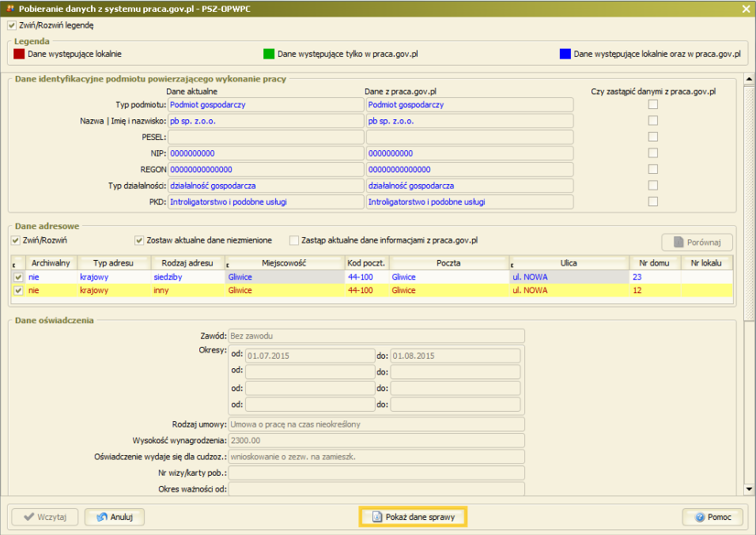The image size is (756, 535).
Task: Toggle the Zwiń/Rozwiń legendę checkbox
Action: [12, 25]
